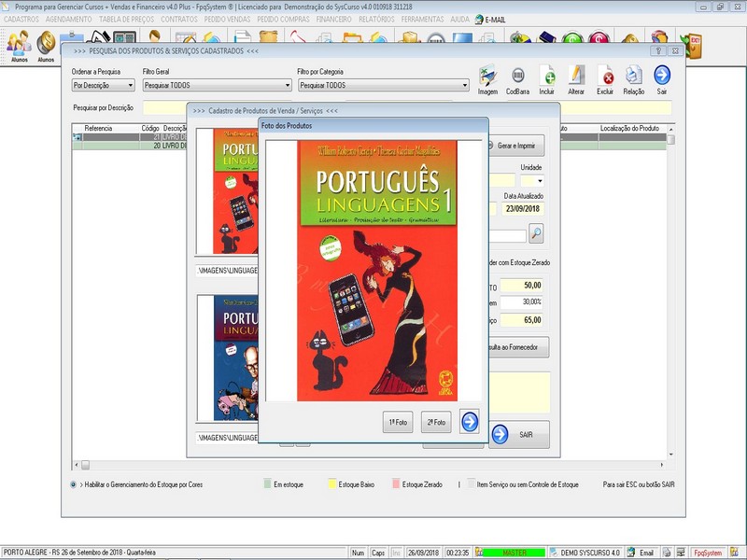Click the Alterar edit icon

[x=576, y=77]
